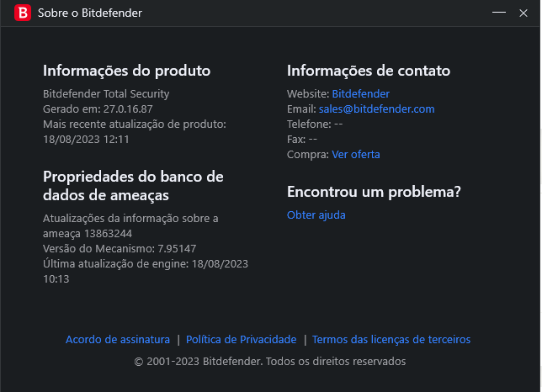Image resolution: width=542 pixels, height=392 pixels.
Task: Click Obter ajuda to get help
Action: pos(316,215)
